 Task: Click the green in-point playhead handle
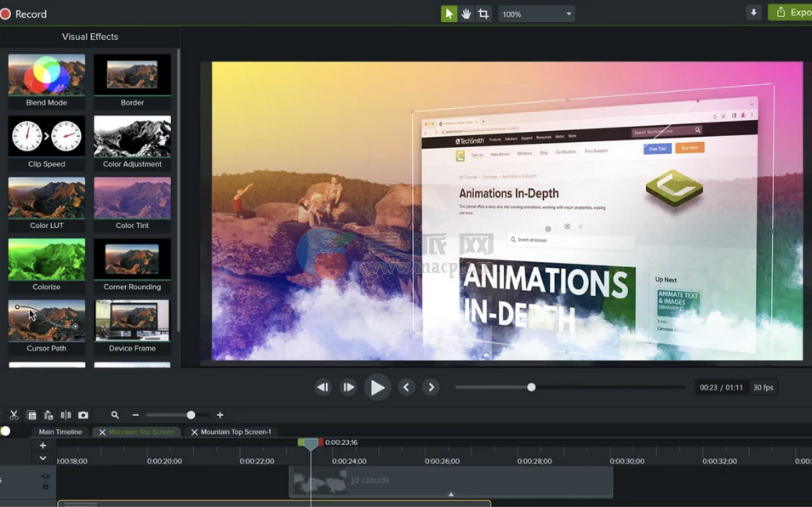click(x=300, y=442)
